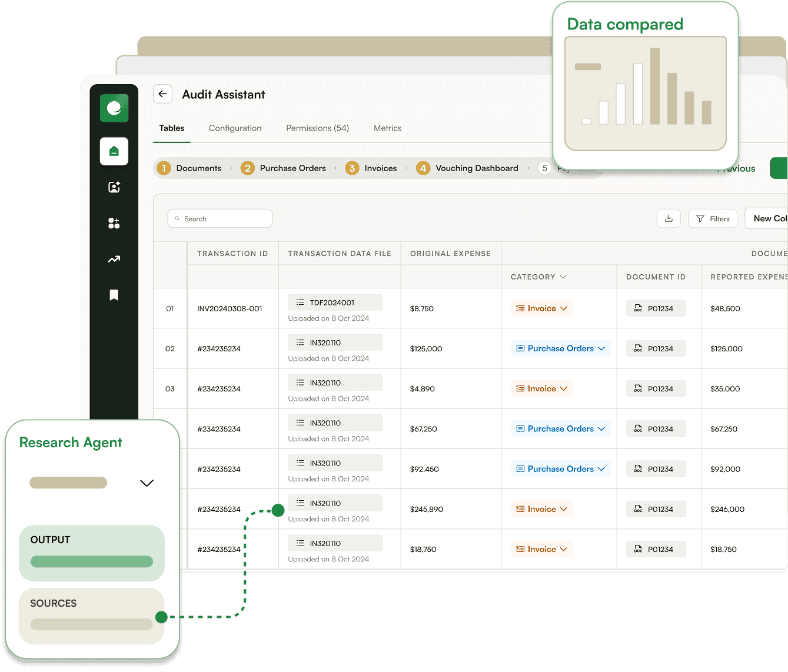Open the Filters button
788x672 pixels.
pyautogui.click(x=713, y=218)
